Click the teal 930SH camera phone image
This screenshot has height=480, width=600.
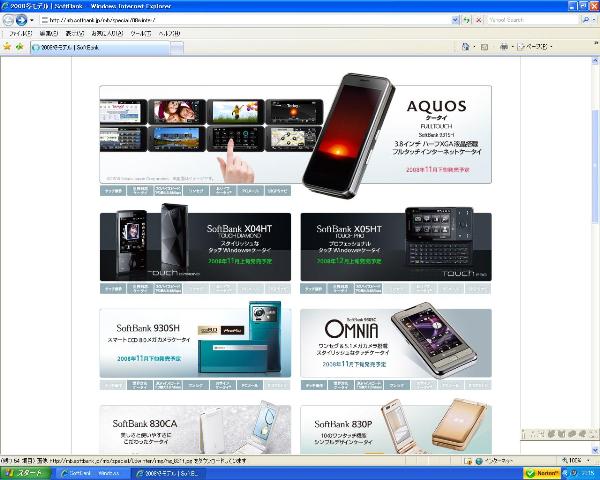coord(240,337)
